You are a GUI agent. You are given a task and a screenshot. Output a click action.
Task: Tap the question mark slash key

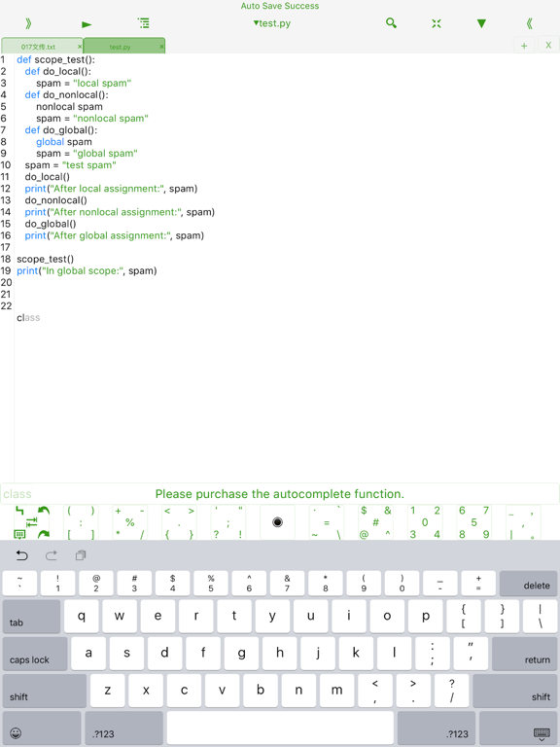pos(451,691)
